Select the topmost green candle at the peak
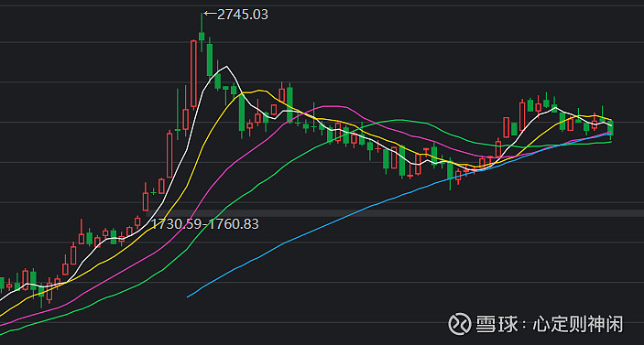This screenshot has width=644, height=345. tap(202, 32)
